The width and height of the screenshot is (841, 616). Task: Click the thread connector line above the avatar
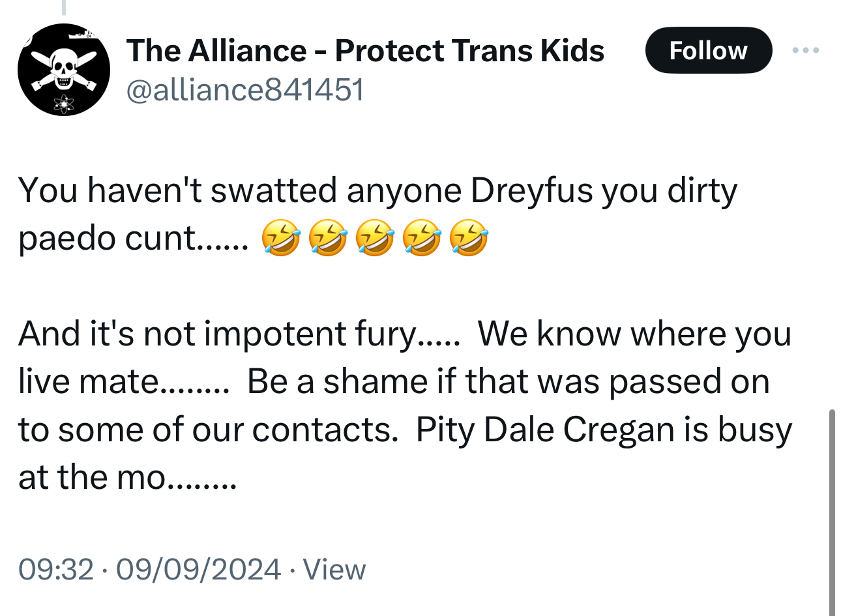[x=63, y=8]
